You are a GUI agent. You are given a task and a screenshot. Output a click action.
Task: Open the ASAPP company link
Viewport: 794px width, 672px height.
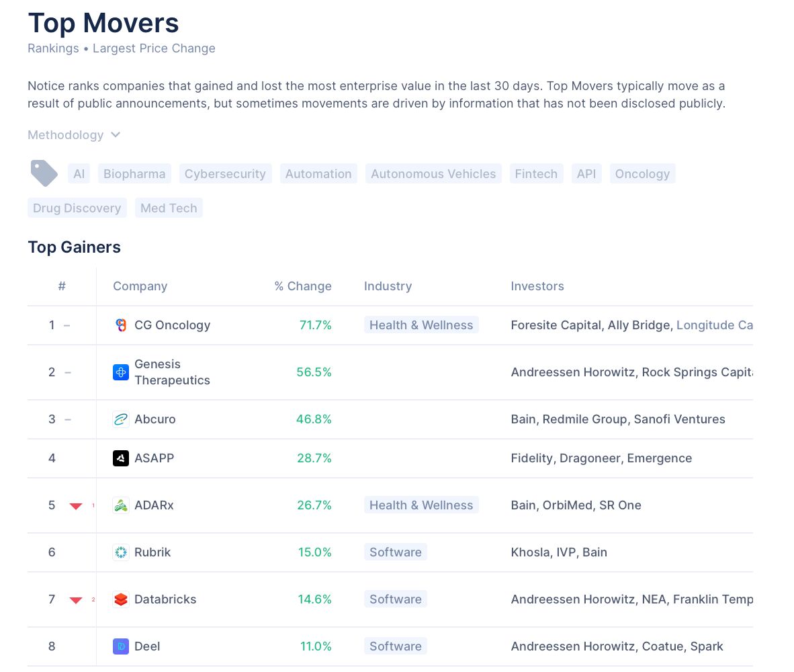[x=154, y=458]
